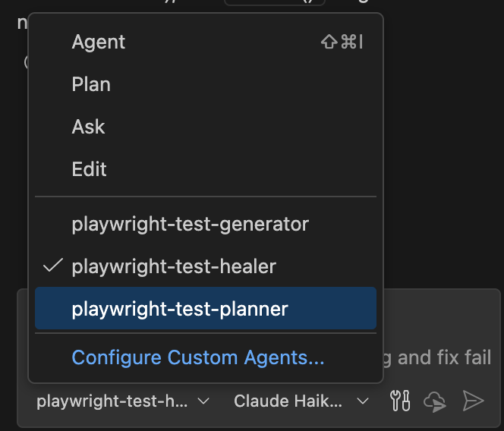This screenshot has width=504, height=431.
Task: Open the Configure Tools wrench icon
Action: [x=400, y=401]
